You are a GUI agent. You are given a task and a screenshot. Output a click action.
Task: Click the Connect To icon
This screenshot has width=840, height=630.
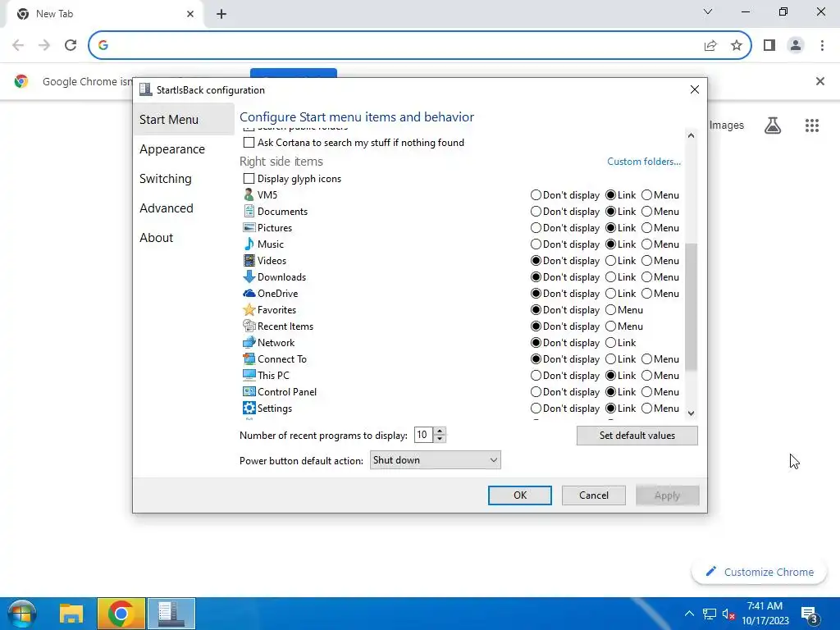pyautogui.click(x=249, y=359)
